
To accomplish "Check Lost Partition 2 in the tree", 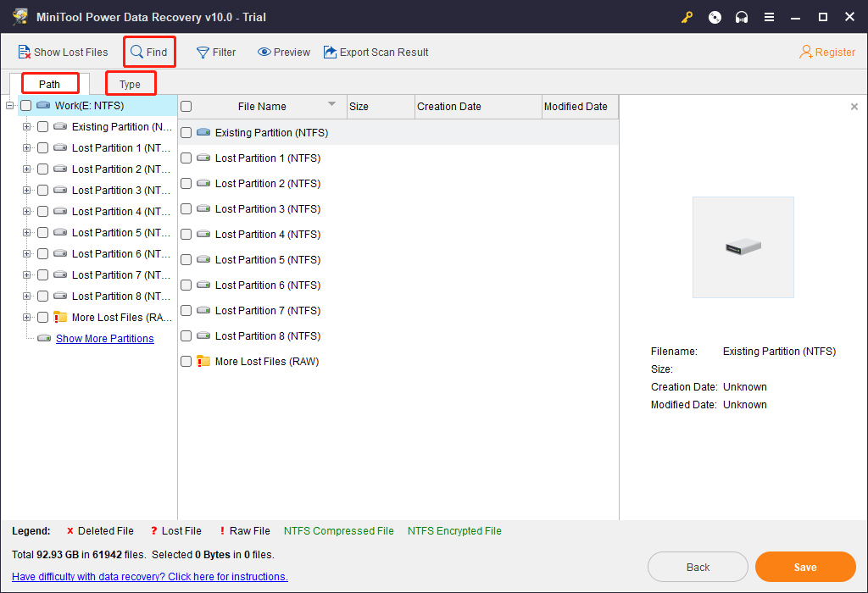I will (x=42, y=169).
